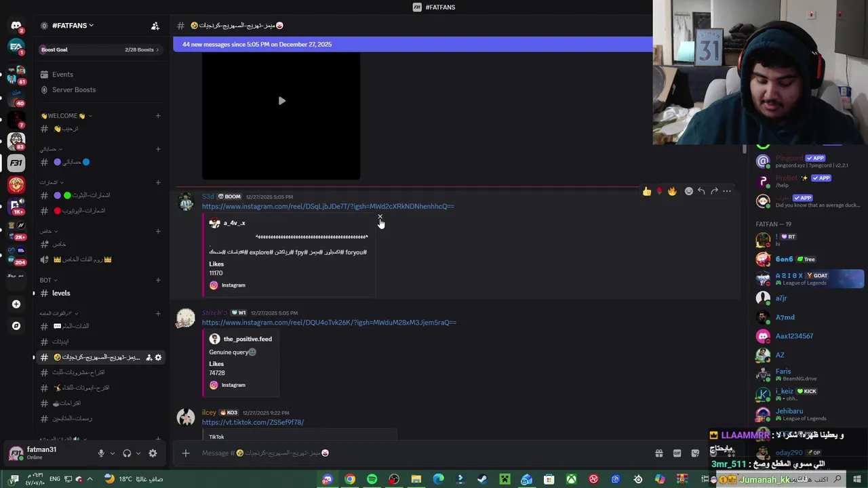This screenshot has height=488, width=868.
Task: Select the levels channel
Action: tap(100, 293)
